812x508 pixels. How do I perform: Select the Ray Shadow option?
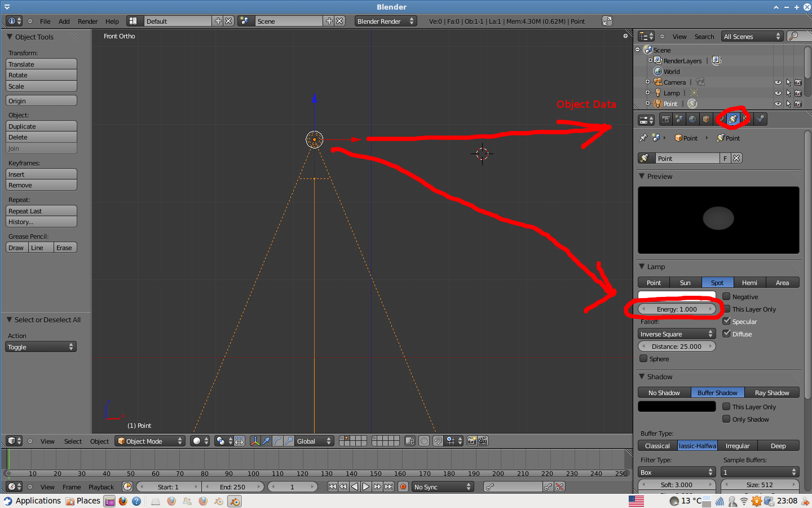[x=772, y=393]
